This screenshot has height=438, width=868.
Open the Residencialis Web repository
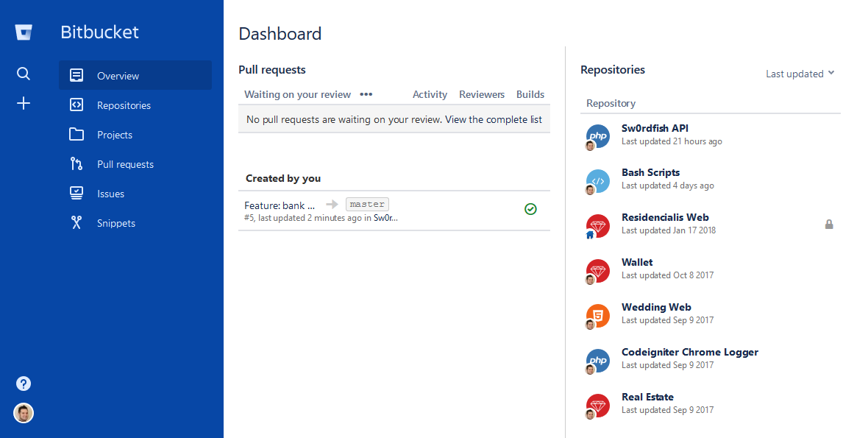click(x=665, y=217)
